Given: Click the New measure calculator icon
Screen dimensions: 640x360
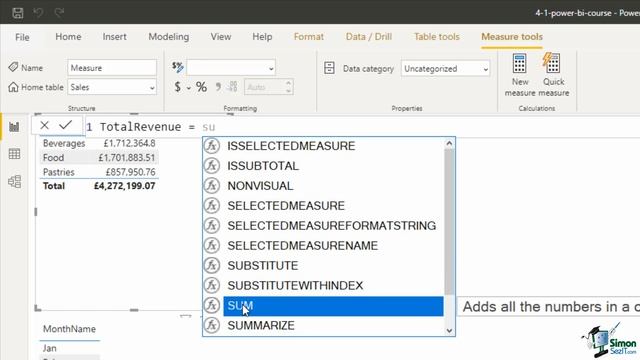Looking at the screenshot, I should [520, 64].
